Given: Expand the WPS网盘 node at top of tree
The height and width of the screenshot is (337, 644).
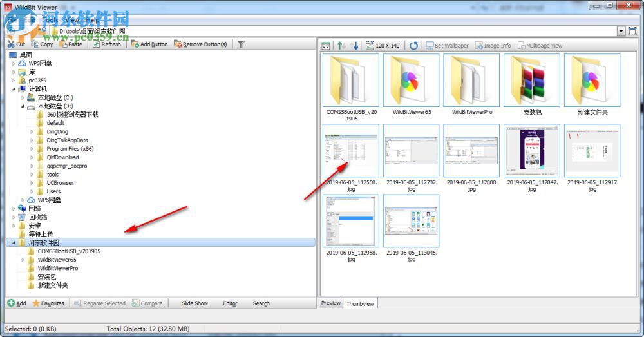Looking at the screenshot, I should pyautogui.click(x=14, y=63).
